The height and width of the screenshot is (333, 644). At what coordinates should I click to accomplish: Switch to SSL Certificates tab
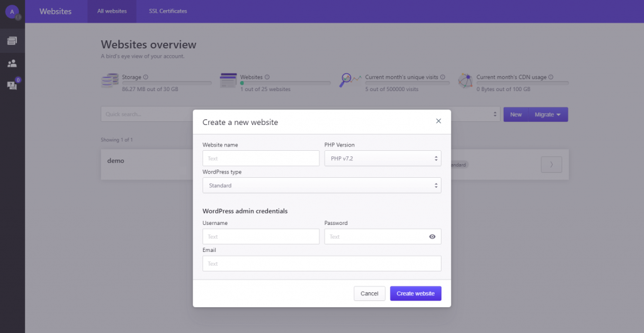pyautogui.click(x=168, y=11)
